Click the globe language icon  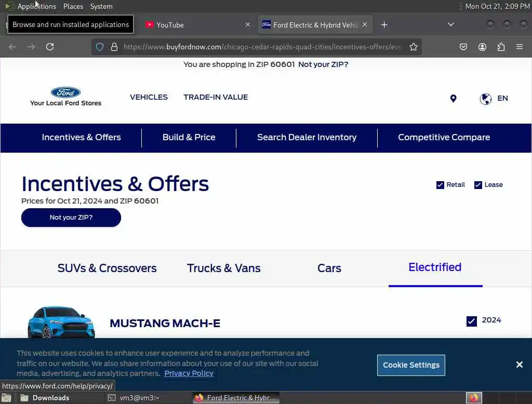coord(486,99)
